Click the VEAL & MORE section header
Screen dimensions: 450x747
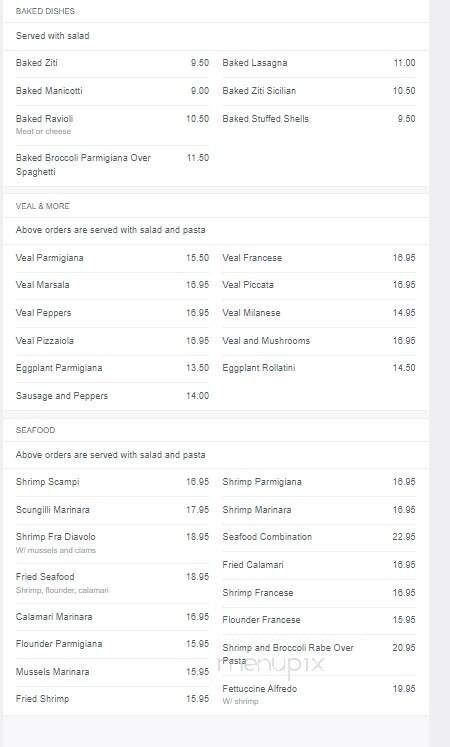[43, 206]
